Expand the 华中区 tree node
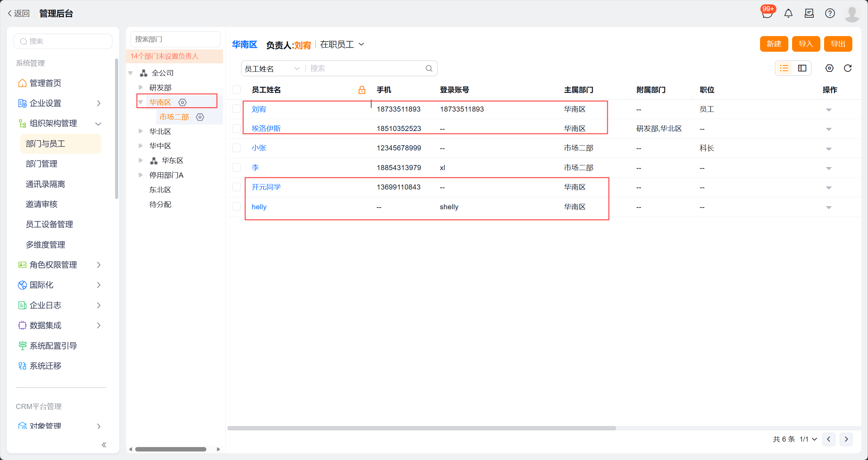Image resolution: width=868 pixels, height=460 pixels. click(141, 146)
